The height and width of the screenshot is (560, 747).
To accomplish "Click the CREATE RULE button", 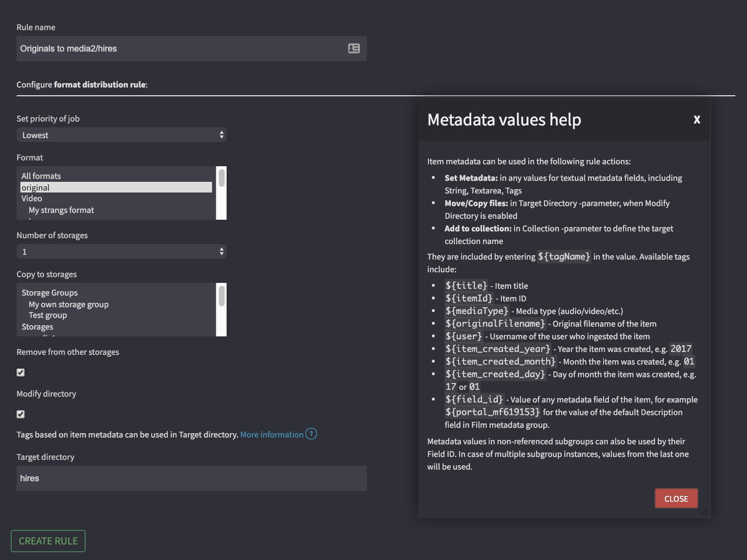I will point(48,541).
